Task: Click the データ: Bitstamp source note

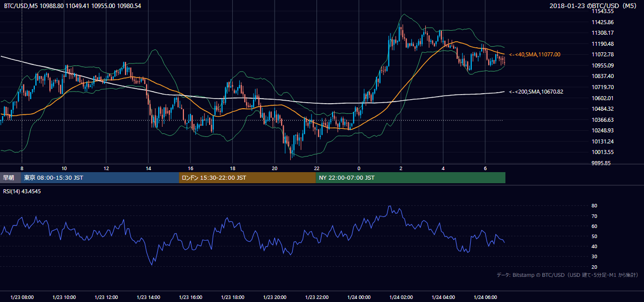Action: (568, 275)
